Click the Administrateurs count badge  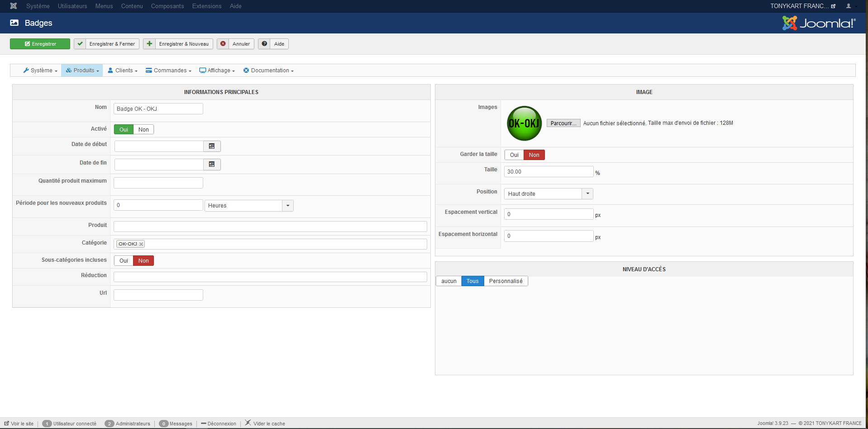[110, 424]
